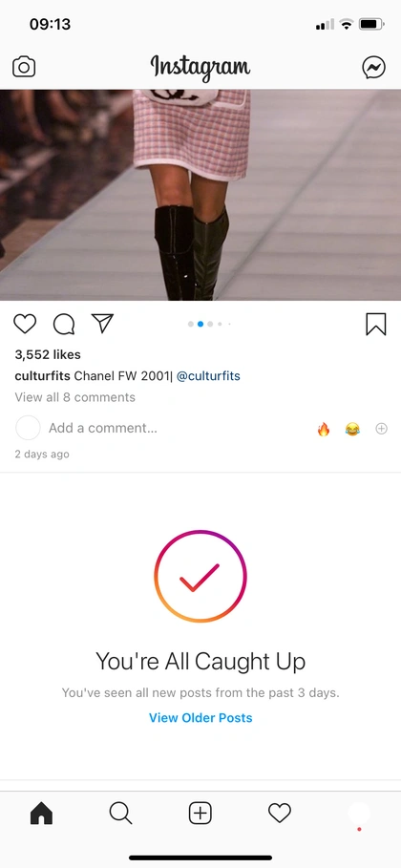Create a new post with the plus tab
Viewport: 401px width, 868px height.
(x=200, y=814)
